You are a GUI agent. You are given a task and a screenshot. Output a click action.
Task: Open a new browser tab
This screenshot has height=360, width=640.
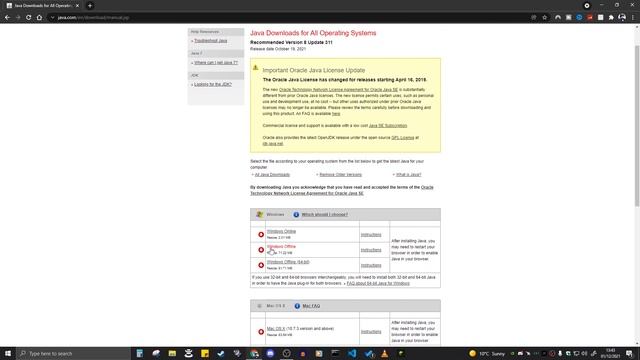90,6
